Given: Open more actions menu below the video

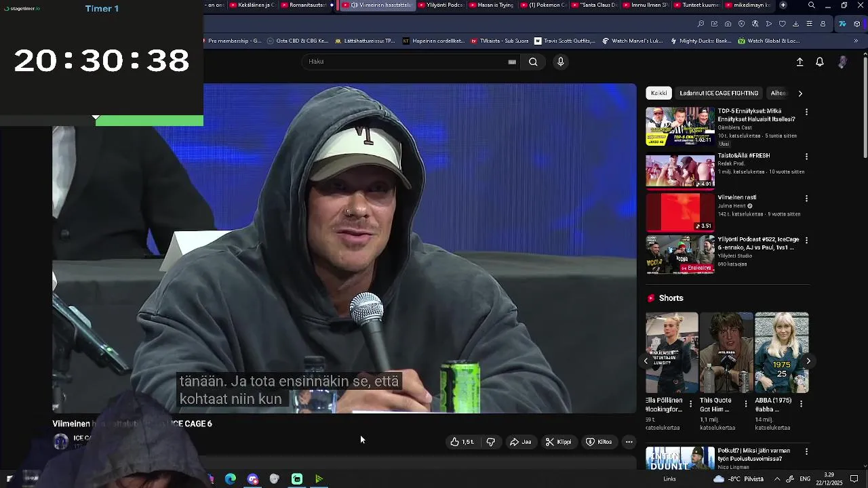Looking at the screenshot, I should 629,442.
